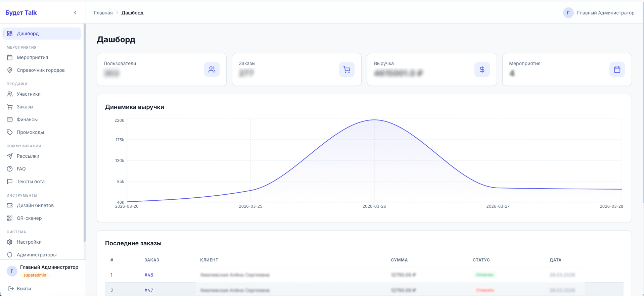
Task: Click the QR-сканер icon in sidebar
Action: 10,218
